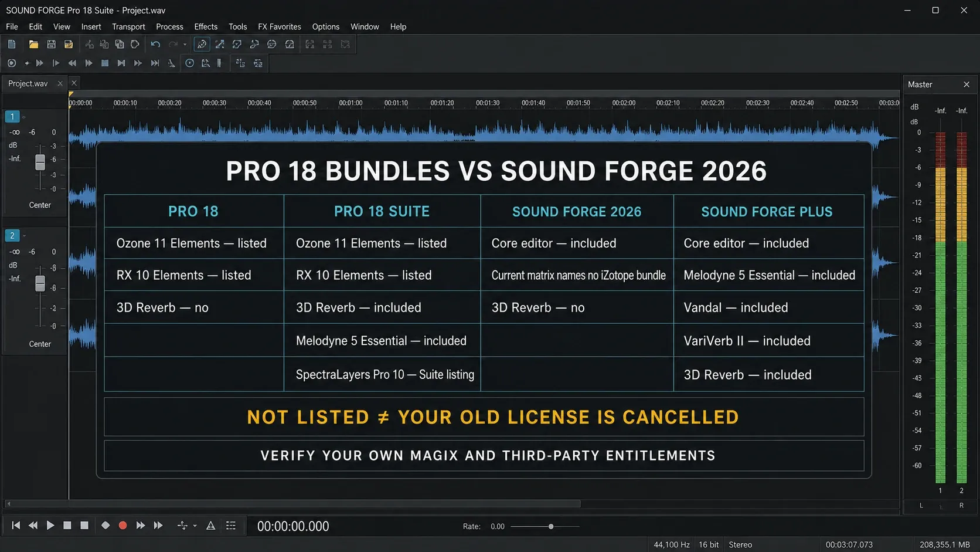Toggle the channel 1 number button

click(x=12, y=117)
